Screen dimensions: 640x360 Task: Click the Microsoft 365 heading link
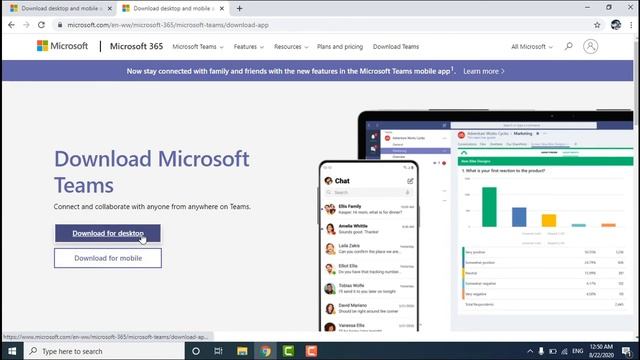[x=136, y=46]
